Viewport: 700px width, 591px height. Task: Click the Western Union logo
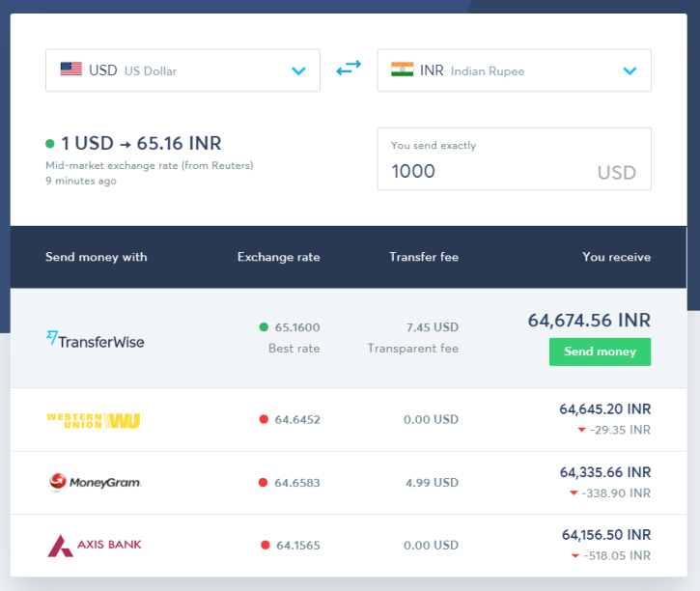pyautogui.click(x=95, y=419)
